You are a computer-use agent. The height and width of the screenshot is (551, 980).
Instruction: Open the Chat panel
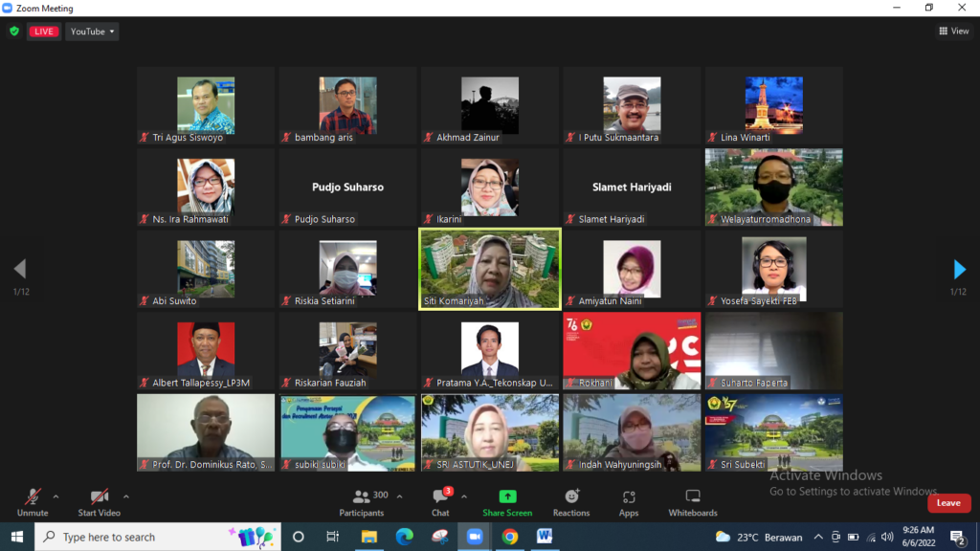tap(440, 501)
